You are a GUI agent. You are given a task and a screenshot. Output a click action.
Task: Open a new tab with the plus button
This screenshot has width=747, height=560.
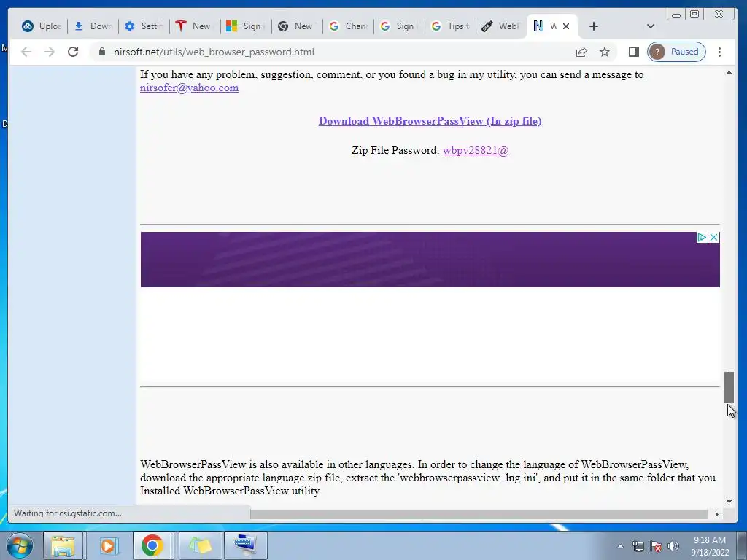[x=594, y=26]
